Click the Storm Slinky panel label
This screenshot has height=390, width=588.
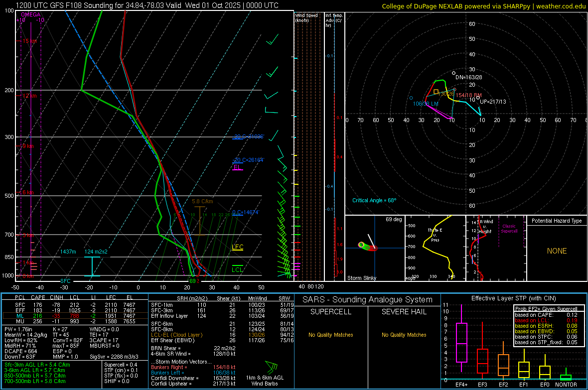(362, 278)
